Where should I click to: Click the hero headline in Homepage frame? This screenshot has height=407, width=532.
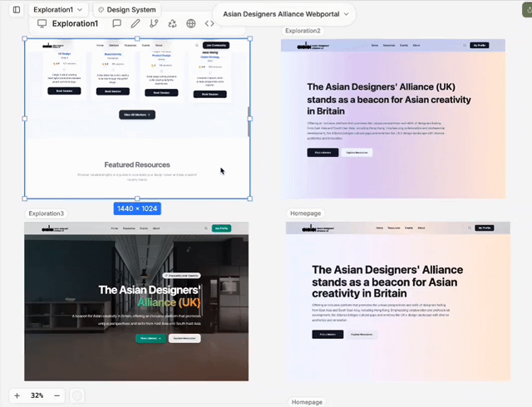click(x=387, y=282)
